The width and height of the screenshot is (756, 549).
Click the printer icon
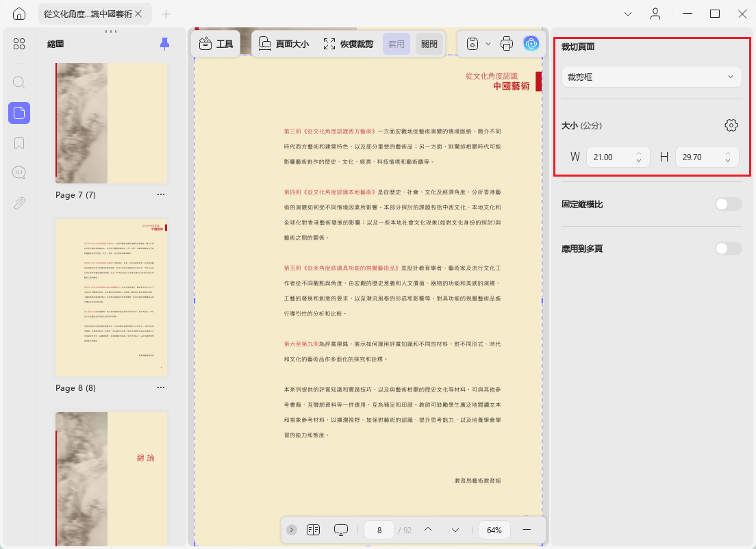pos(507,44)
